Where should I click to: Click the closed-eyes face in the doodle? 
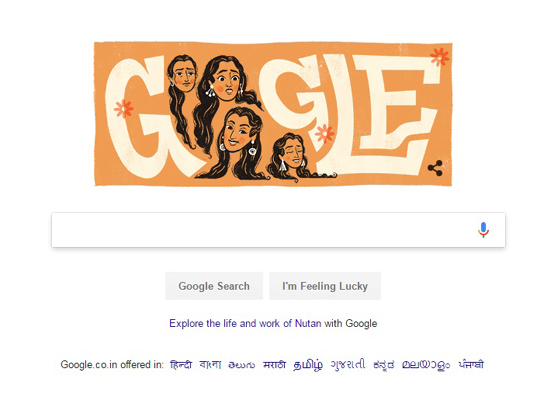(x=291, y=154)
